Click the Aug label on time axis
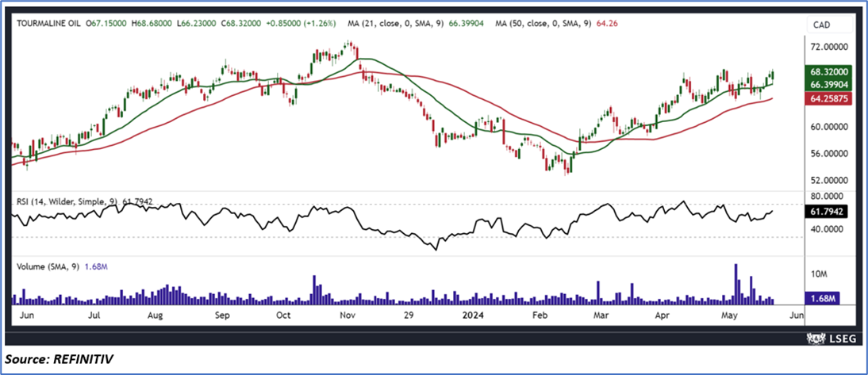 pos(156,316)
